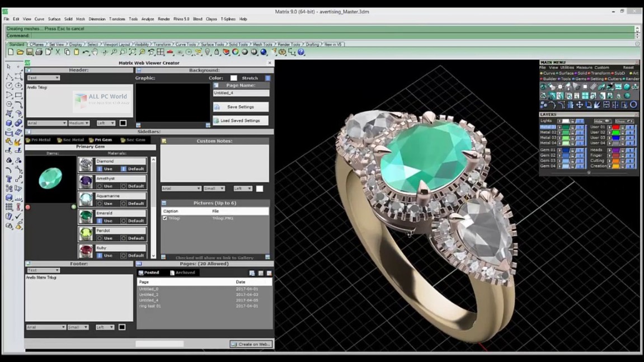Toggle Use for Diamond material

100,169
